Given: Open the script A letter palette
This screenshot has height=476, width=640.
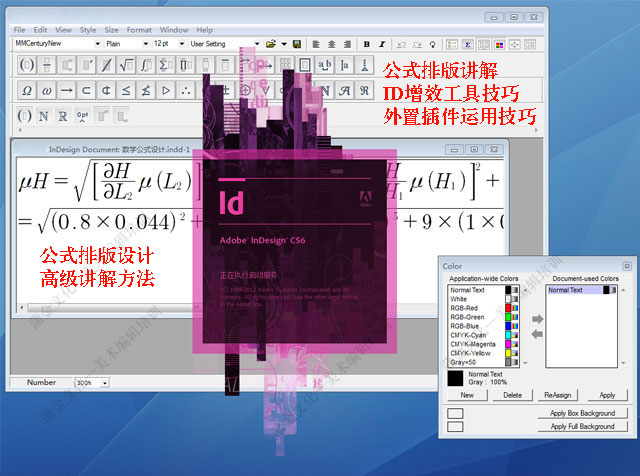Looking at the screenshot, I should click(344, 90).
